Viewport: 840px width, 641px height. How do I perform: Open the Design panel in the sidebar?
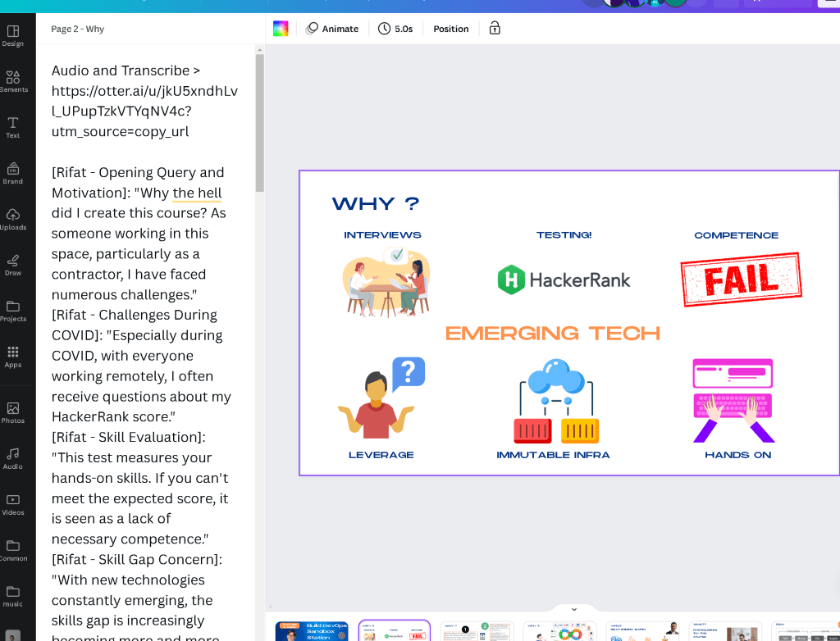13,36
